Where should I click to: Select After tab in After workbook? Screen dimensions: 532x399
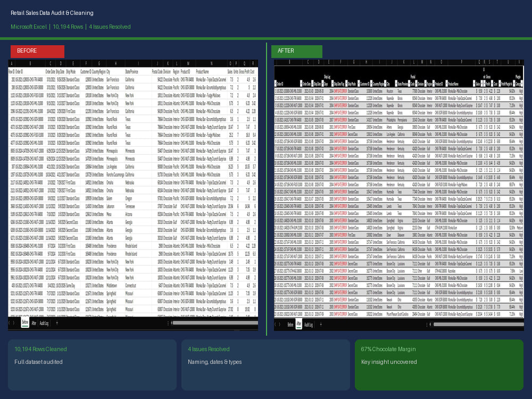pos(299,324)
